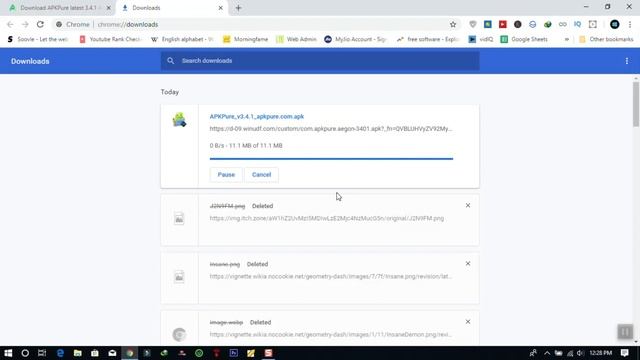640x360 pixels.
Task: Open the shield extension icon
Action: (473, 24)
